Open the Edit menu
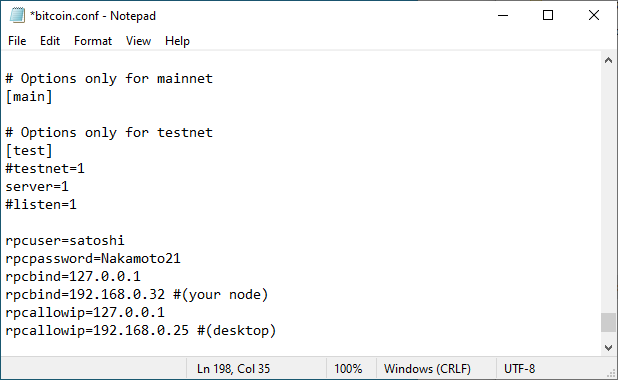The image size is (618, 380). click(50, 41)
